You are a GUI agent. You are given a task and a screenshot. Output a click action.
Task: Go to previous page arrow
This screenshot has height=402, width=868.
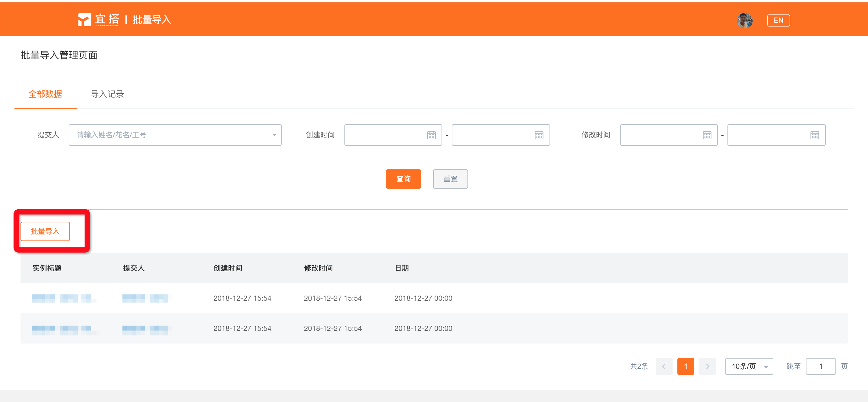664,366
